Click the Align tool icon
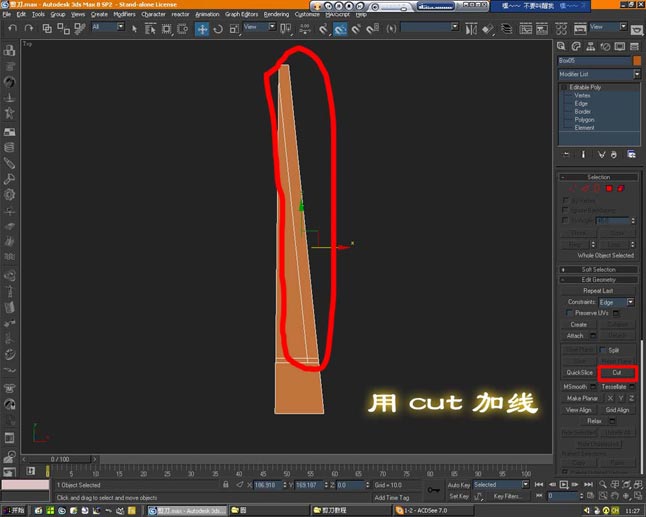646x517 pixels. [x=488, y=29]
